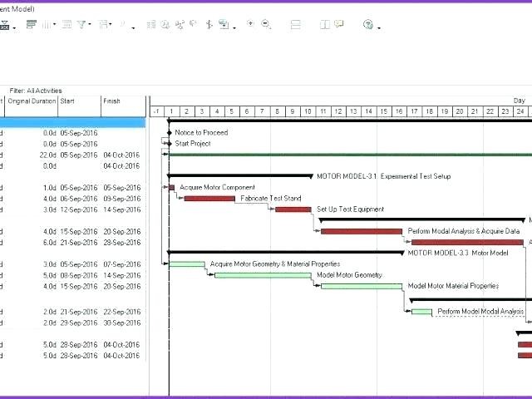
Task: Click the stacked panels layout icon
Action: click(x=296, y=25)
